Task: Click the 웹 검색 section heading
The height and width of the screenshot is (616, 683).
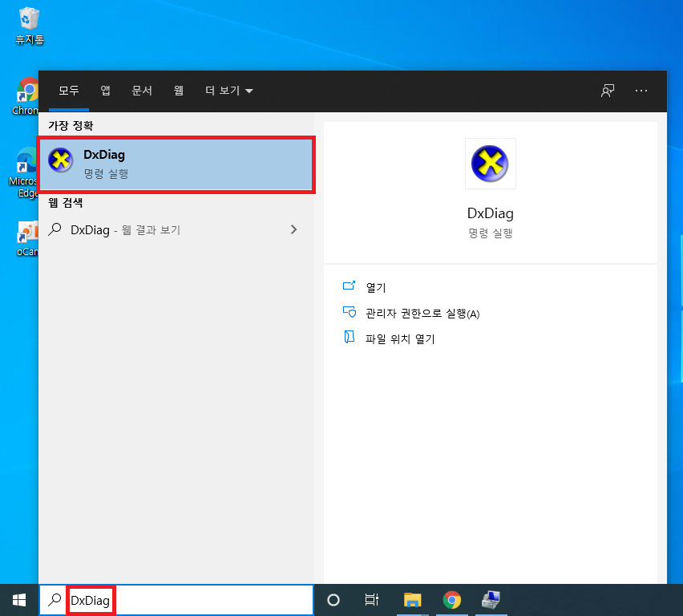Action: coord(66,203)
